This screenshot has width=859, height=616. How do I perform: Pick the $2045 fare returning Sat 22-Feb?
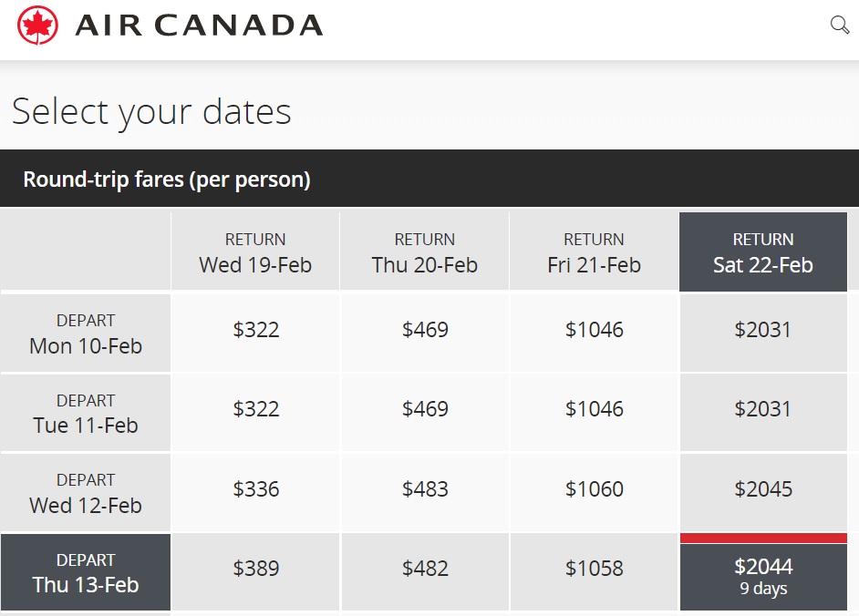tap(763, 492)
